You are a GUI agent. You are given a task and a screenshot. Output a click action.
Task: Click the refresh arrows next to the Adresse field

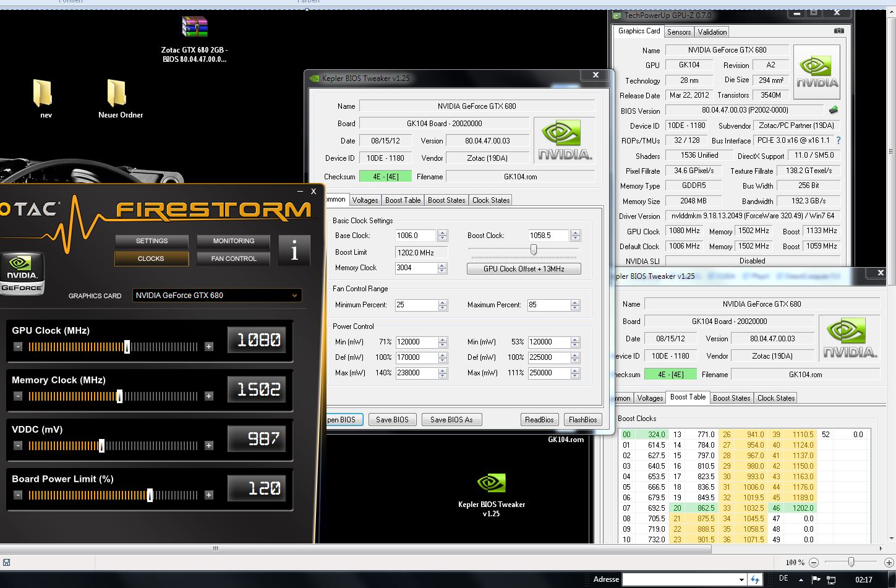click(x=754, y=579)
